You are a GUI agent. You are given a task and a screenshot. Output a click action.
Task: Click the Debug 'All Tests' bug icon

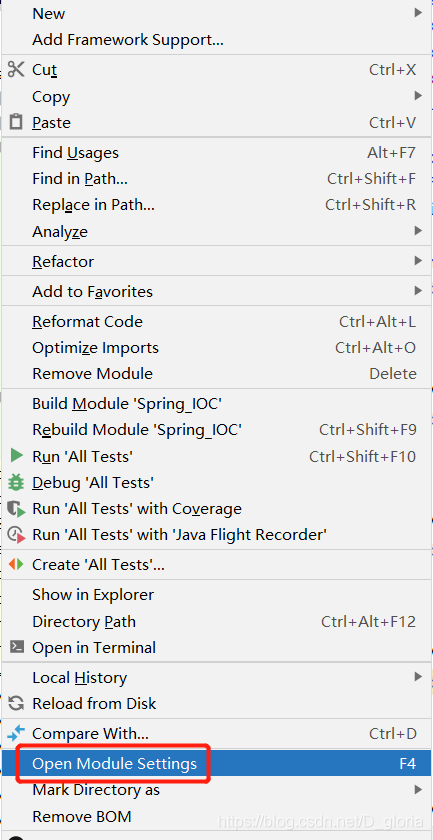point(16,482)
